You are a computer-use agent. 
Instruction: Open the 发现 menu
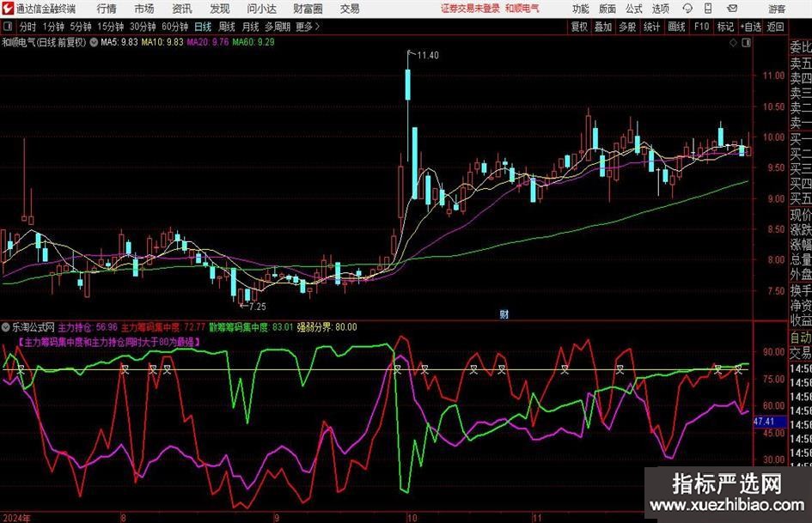coord(220,9)
